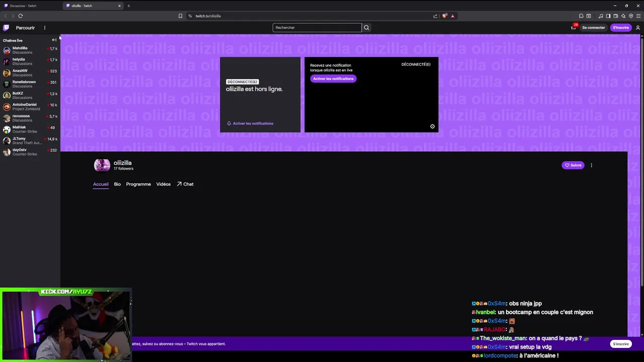Open dayOstv Counter-Strike channel
The width and height of the screenshot is (644, 362).
pyautogui.click(x=30, y=152)
